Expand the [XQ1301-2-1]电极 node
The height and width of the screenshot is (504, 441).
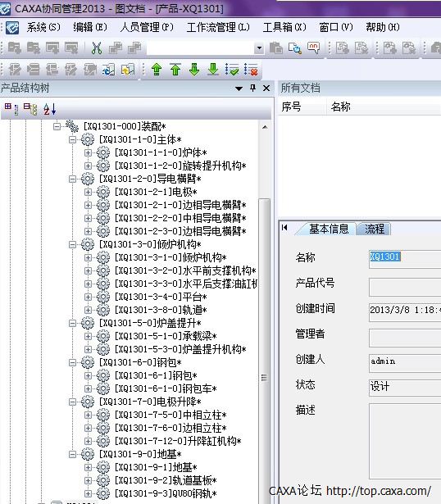(88, 193)
